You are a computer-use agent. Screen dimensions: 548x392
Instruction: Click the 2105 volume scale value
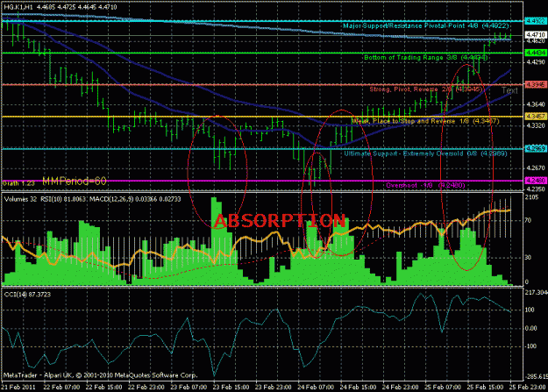point(531,197)
